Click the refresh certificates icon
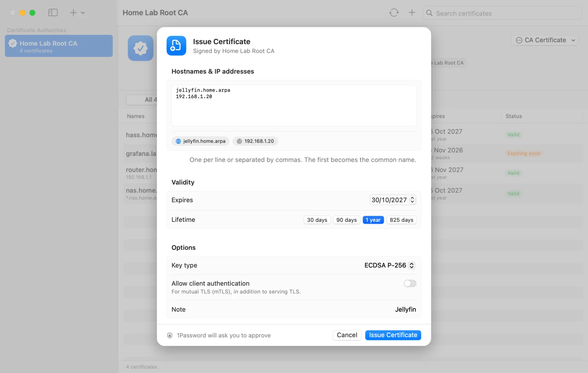The image size is (588, 373). point(394,13)
